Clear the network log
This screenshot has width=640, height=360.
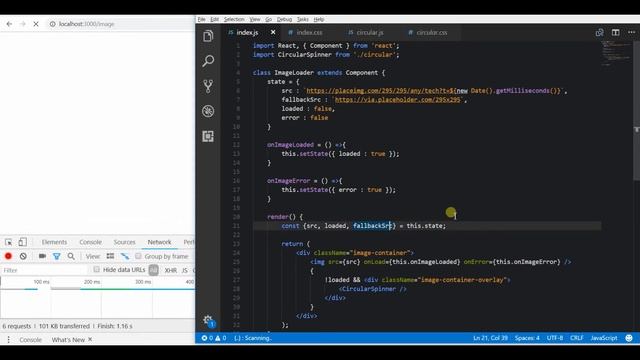23,256
